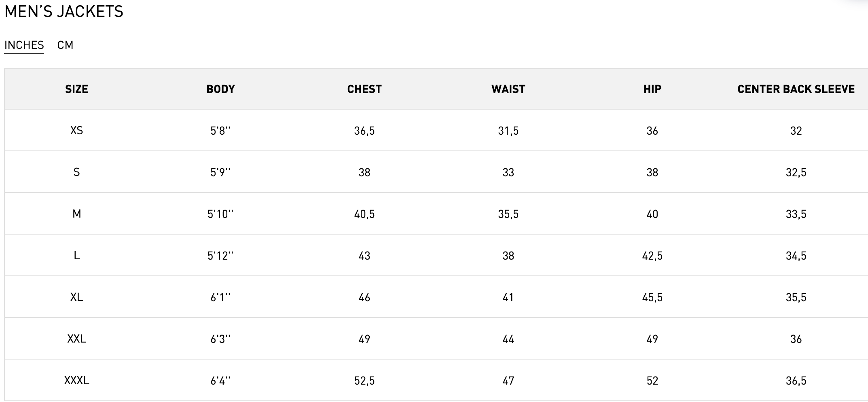This screenshot has height=402, width=868.
Task: Select the XXL size row label
Action: [x=76, y=339]
